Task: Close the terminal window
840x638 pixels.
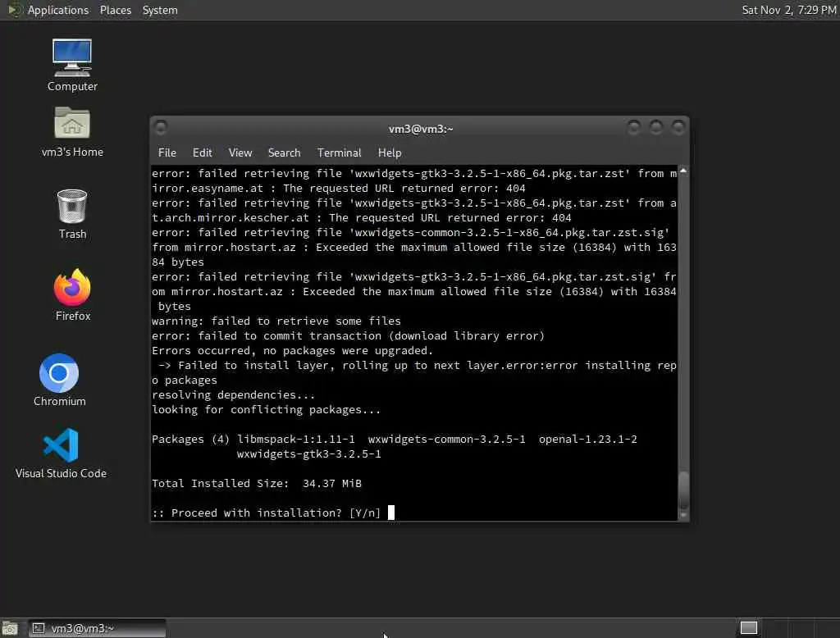Action: tap(678, 127)
